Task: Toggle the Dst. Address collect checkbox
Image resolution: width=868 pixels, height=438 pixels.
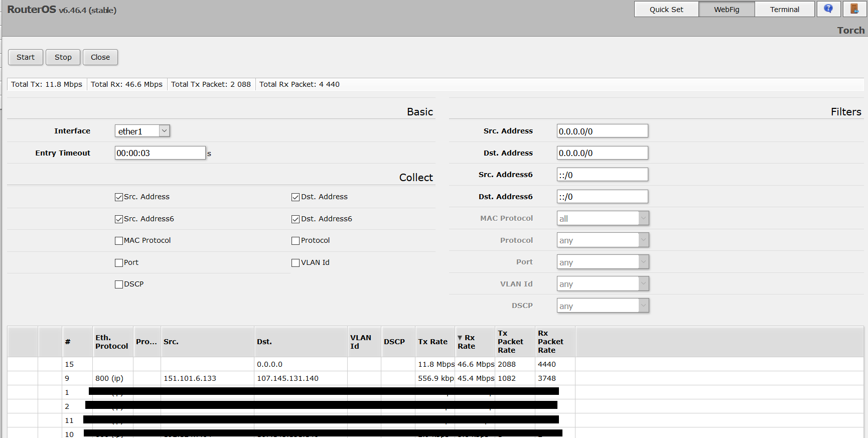Action: tap(296, 197)
